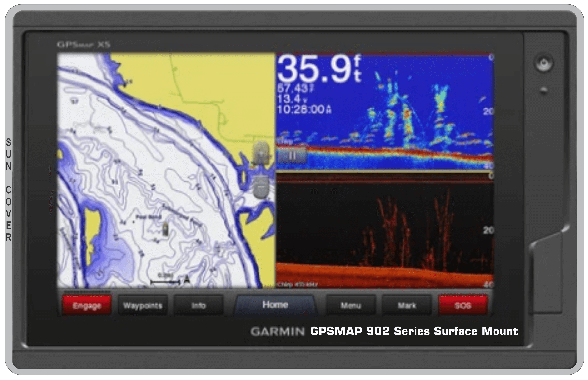Screen dimensions: 588x380
Task: Go to the Home screen
Action: (x=275, y=305)
